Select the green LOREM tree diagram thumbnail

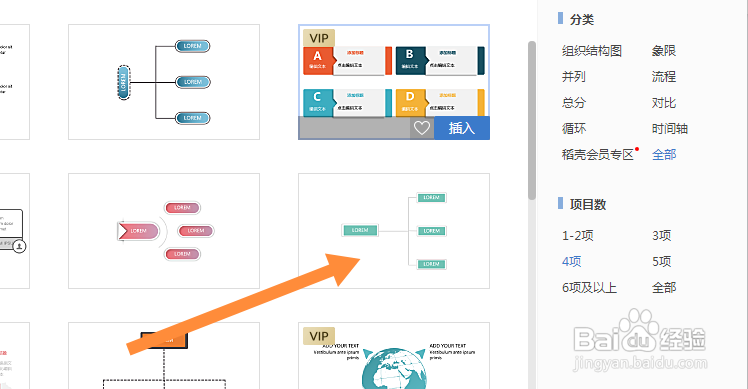tap(394, 231)
